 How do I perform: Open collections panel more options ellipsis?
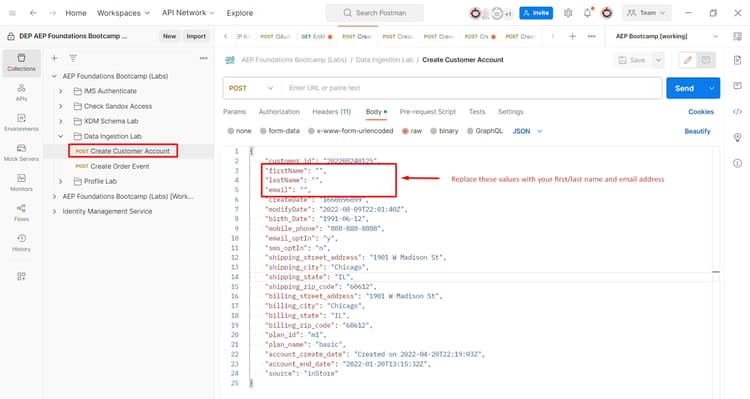coord(204,58)
